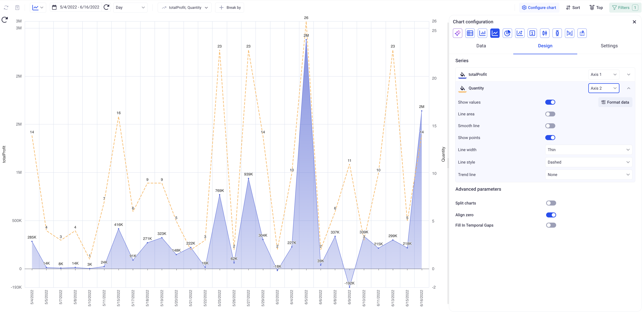Select the bar chart type icon
644x314 pixels.
482,33
